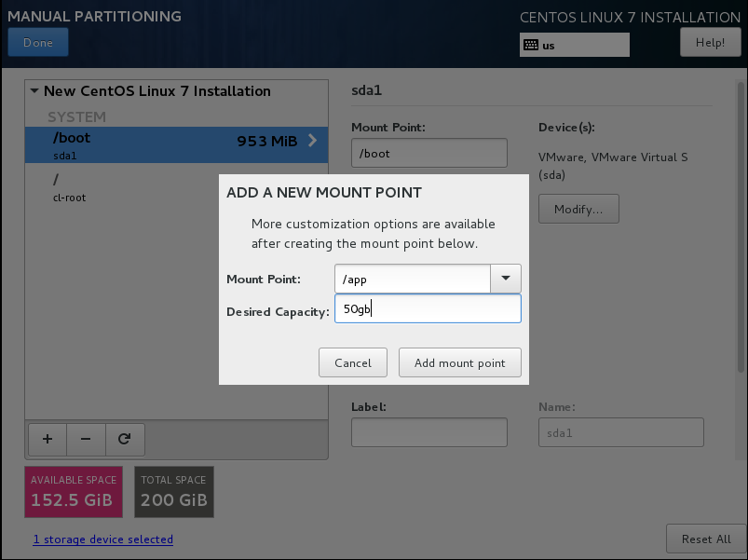Click the Done button

tap(38, 43)
